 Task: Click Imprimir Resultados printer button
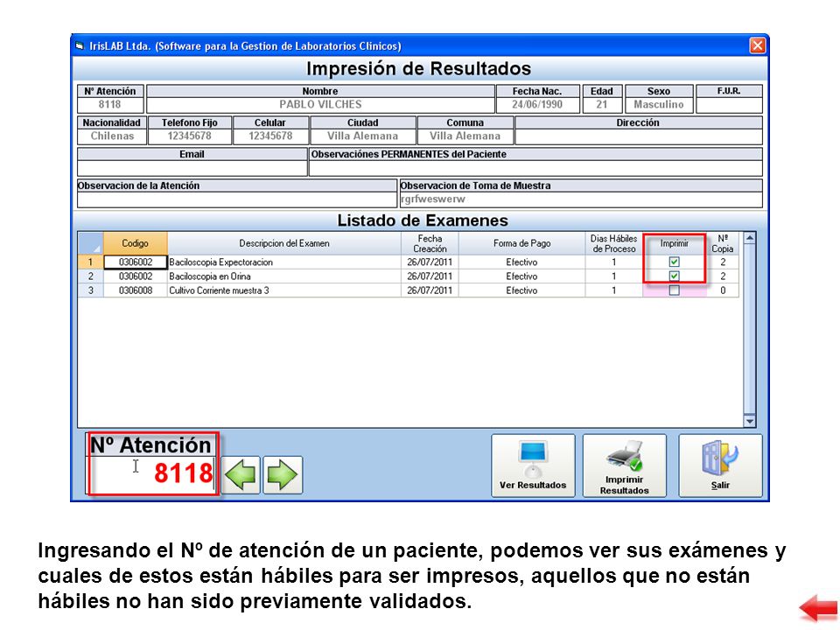click(x=624, y=465)
